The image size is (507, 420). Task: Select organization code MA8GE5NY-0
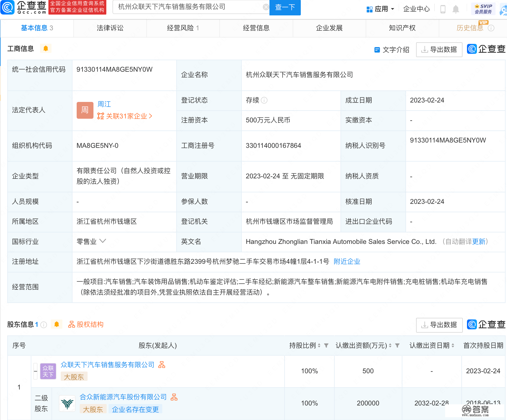[x=97, y=146]
